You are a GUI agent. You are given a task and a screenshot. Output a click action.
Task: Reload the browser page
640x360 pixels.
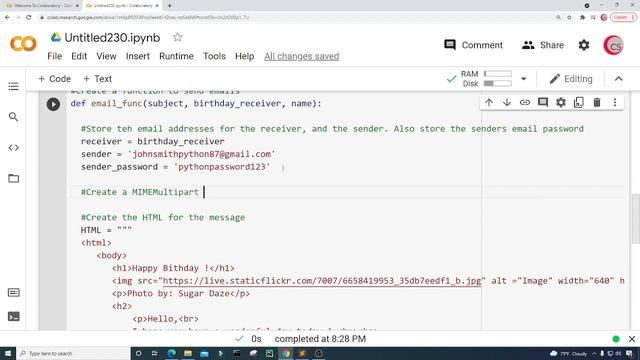click(x=29, y=18)
